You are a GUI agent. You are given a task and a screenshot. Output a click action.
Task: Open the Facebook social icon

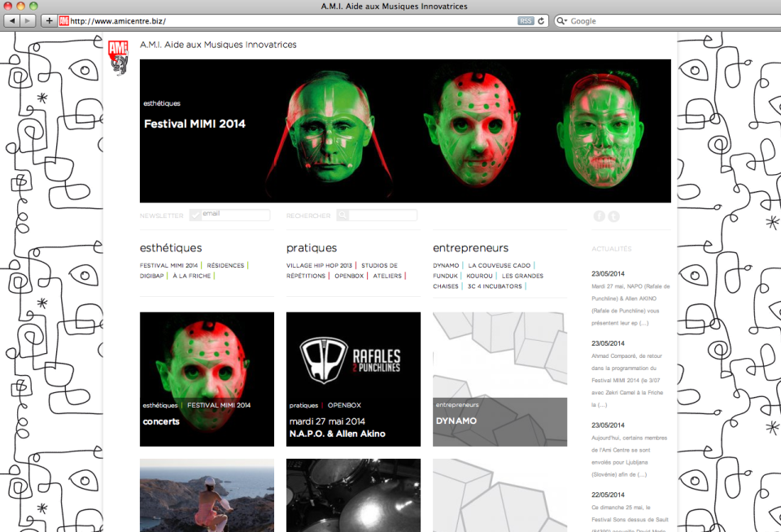(x=600, y=216)
